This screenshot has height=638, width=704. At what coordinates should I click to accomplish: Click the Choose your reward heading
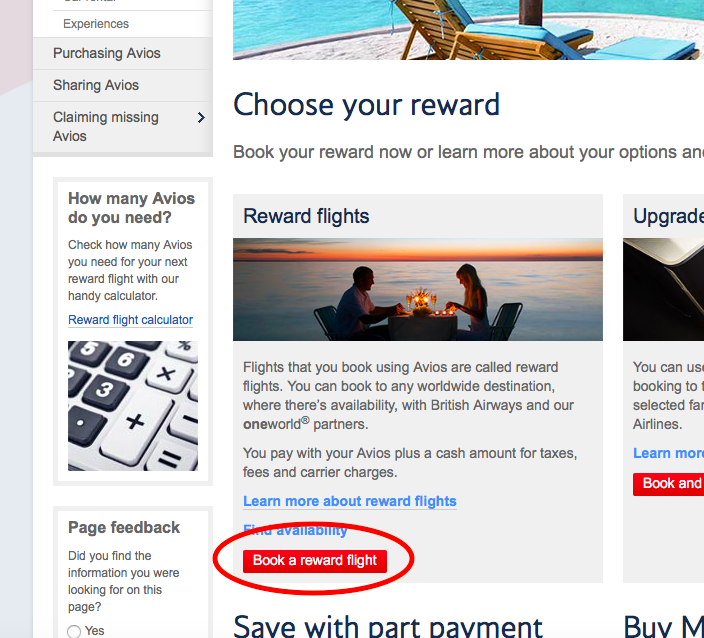pos(366,106)
